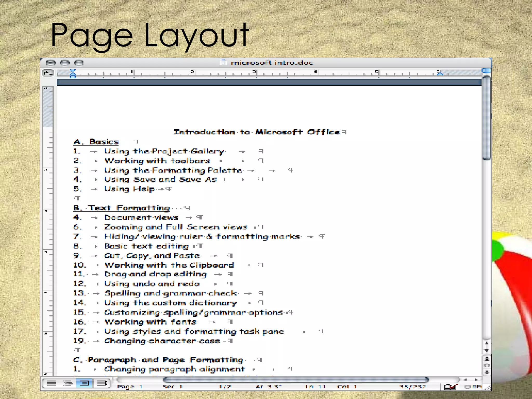The height and width of the screenshot is (399, 532).
Task: Click the vertical scrollbar thumb
Action: [487, 117]
